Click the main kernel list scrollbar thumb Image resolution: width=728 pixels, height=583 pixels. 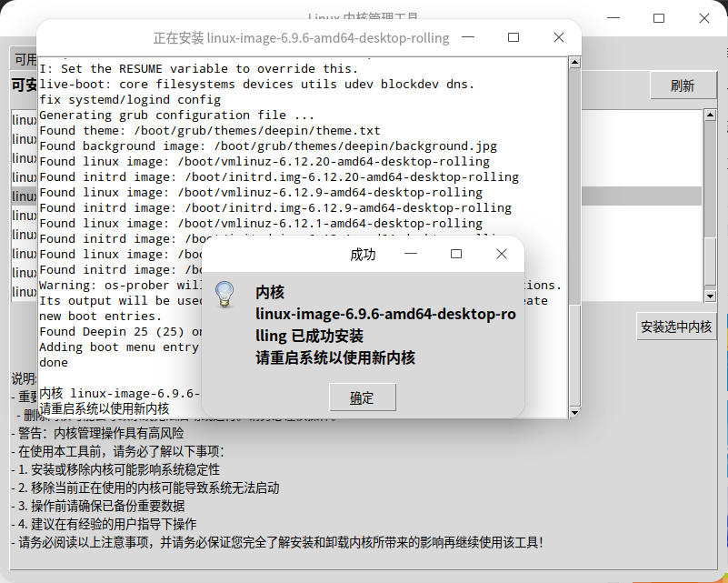coord(710,261)
